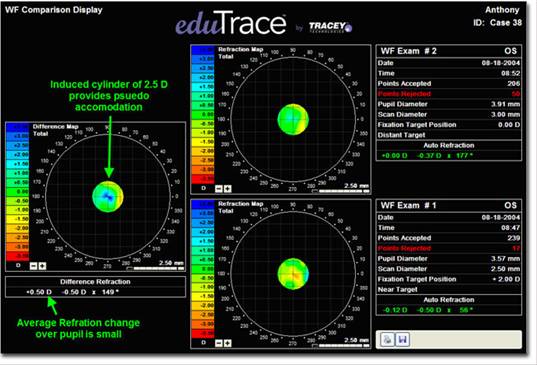The image size is (537, 365).
Task: Click the 'OS' eye label in Exam #1 header
Action: click(510, 205)
